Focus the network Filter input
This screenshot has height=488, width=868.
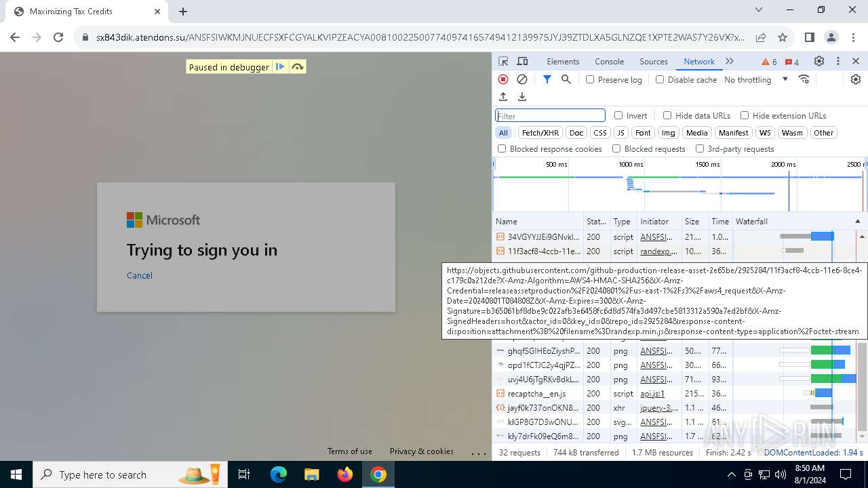[550, 116]
